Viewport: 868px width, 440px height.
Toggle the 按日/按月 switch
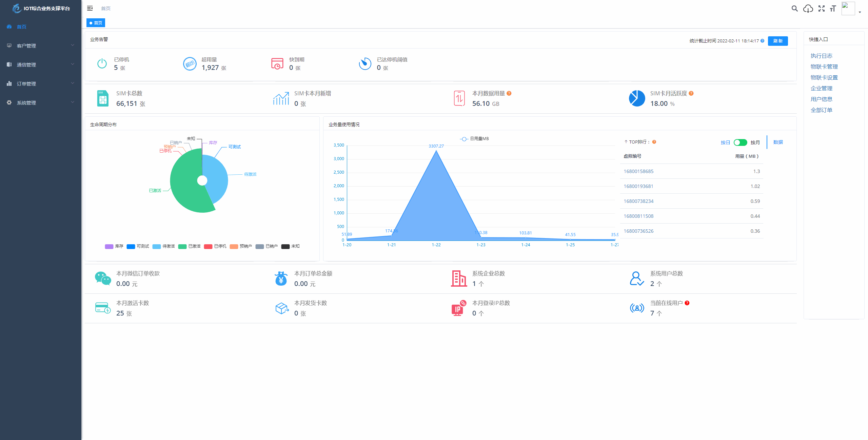[x=740, y=142]
